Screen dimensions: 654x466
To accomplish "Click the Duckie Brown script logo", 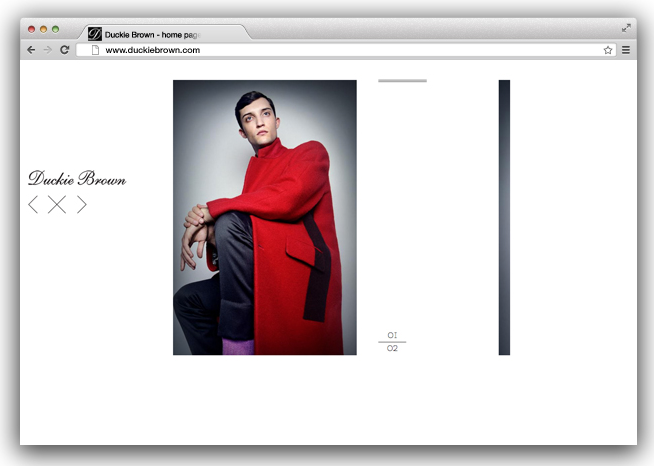I will [77, 179].
